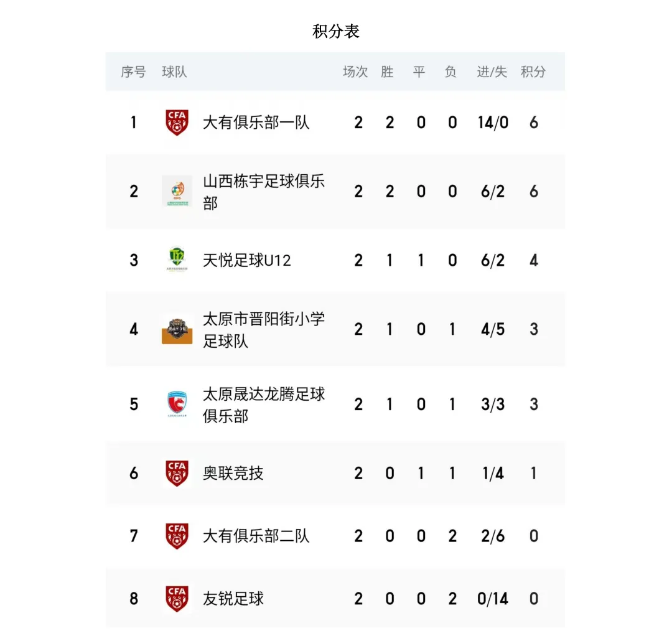672x641 pixels.
Task: Open team name 天悦足球U12
Action: point(247,260)
